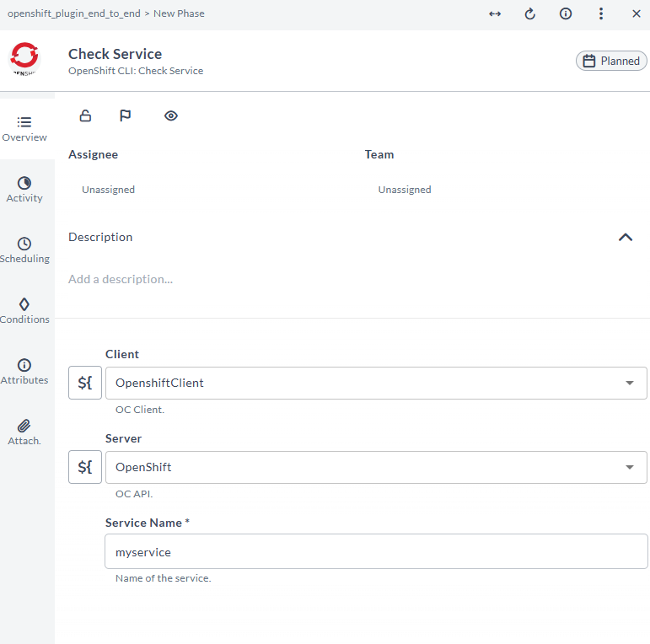Image resolution: width=650 pixels, height=644 pixels.
Task: Select the Unassigned assignee field
Action: (108, 190)
